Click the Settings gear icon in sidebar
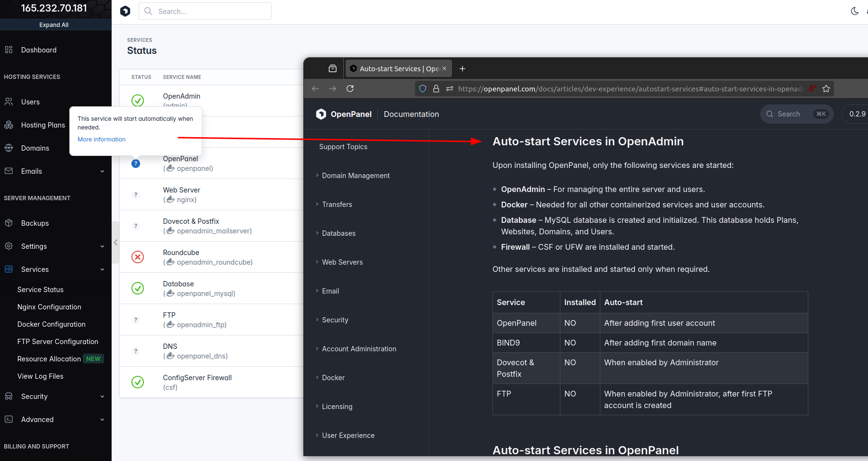 coord(9,246)
